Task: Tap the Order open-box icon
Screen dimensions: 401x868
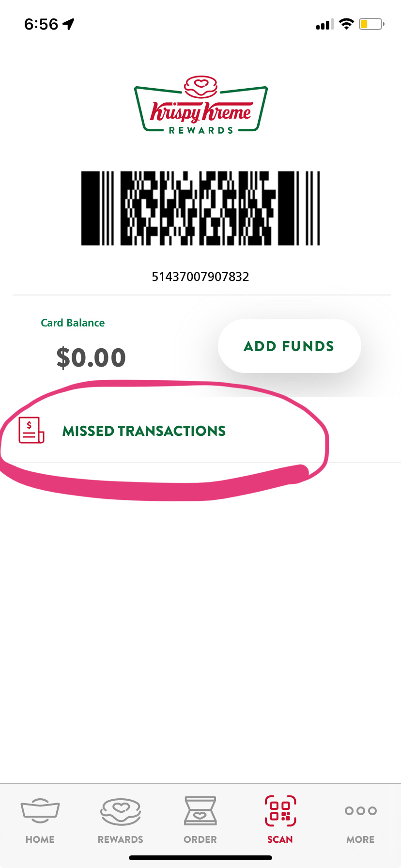Action: click(200, 811)
